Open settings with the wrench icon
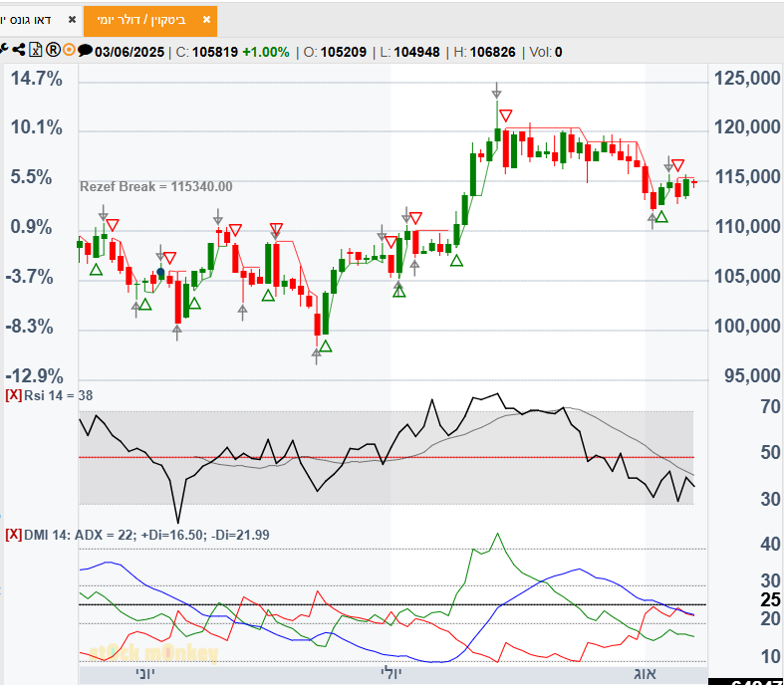This screenshot has width=784, height=685. [5, 51]
